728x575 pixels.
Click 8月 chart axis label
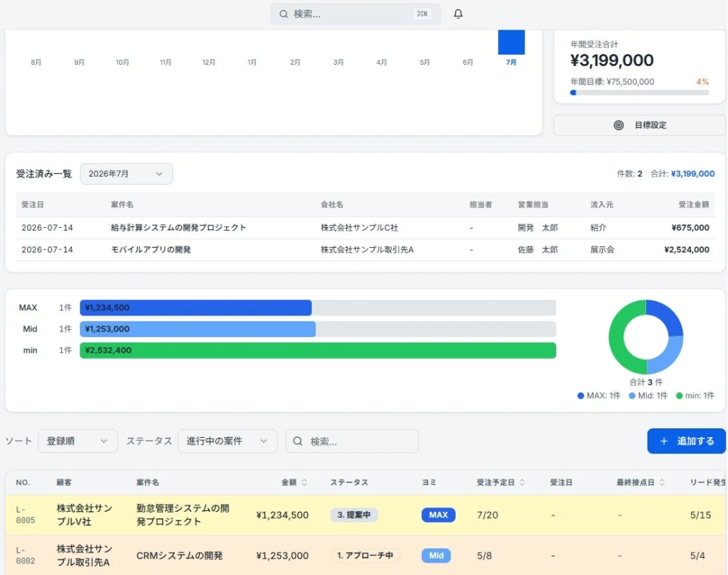point(36,63)
